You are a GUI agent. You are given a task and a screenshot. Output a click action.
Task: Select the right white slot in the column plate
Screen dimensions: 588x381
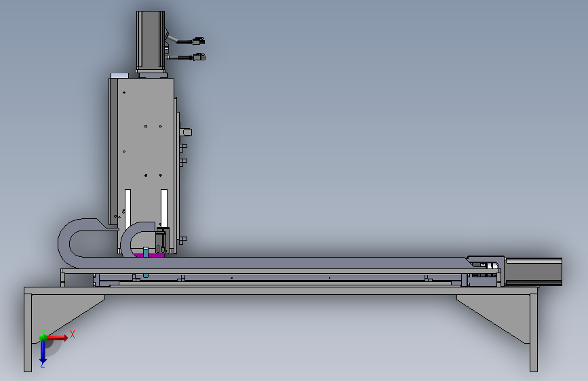click(x=164, y=208)
